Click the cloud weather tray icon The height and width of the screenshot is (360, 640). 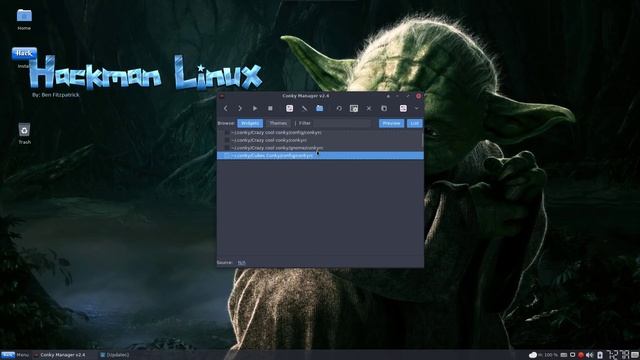click(533, 355)
